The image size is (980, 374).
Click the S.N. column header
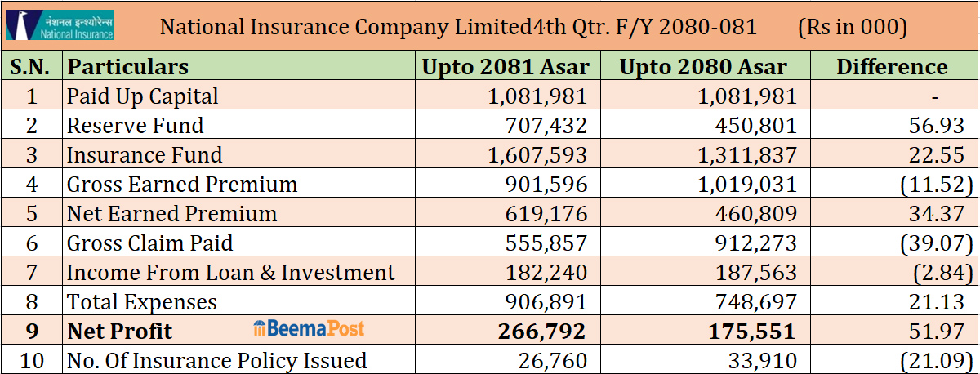pyautogui.click(x=32, y=67)
